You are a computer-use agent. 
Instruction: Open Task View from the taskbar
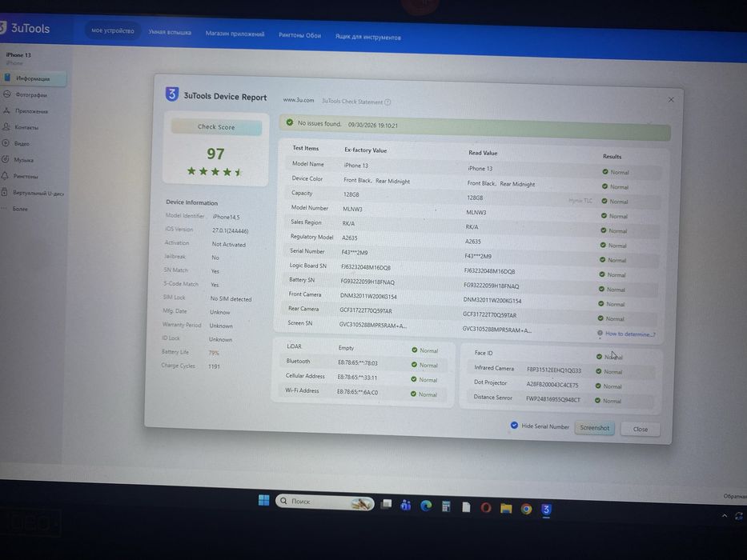[387, 504]
